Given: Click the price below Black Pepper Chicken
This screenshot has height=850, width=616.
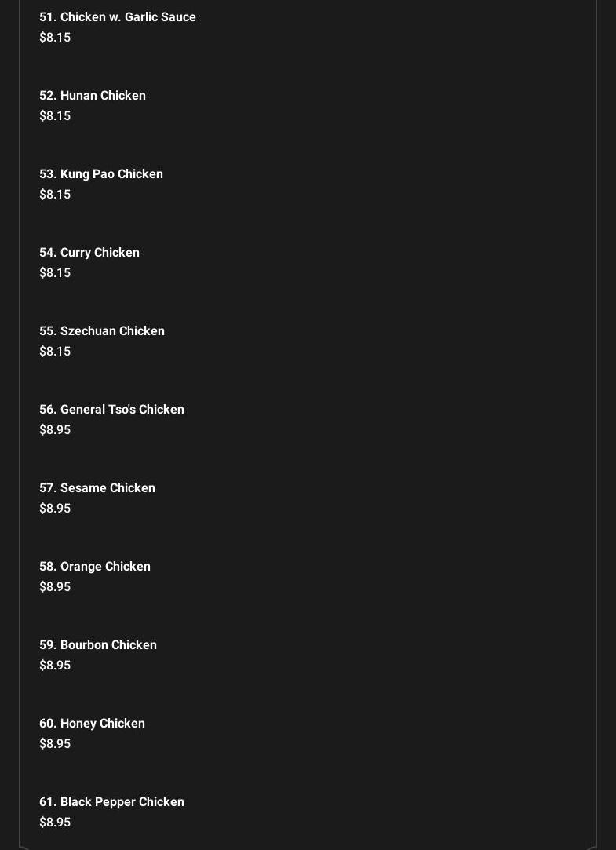Looking at the screenshot, I should pyautogui.click(x=55, y=823).
